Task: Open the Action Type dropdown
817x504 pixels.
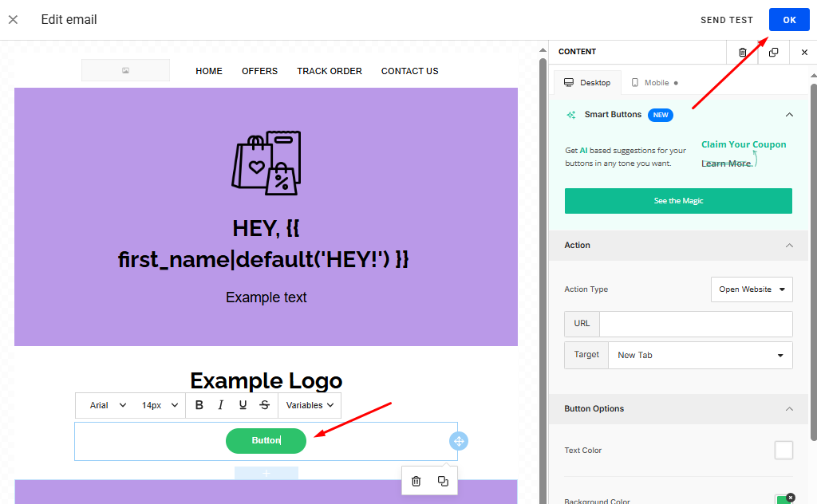Action: tap(751, 289)
